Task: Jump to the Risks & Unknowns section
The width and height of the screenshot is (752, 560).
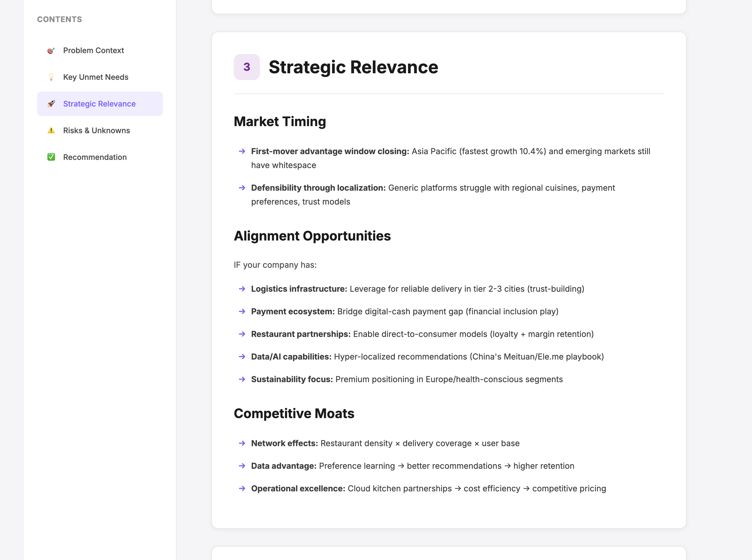Action: click(x=96, y=130)
